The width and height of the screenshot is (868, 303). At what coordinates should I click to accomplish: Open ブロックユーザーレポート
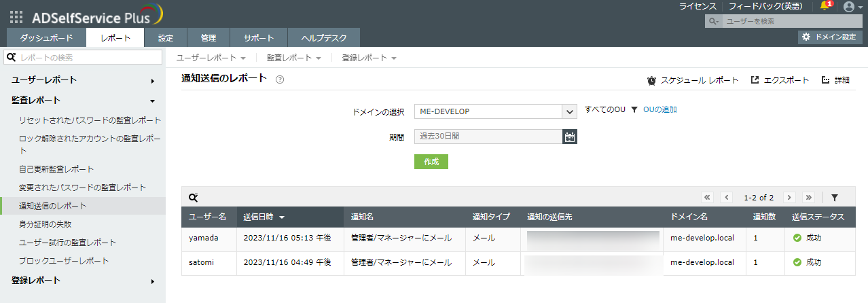coord(64,261)
